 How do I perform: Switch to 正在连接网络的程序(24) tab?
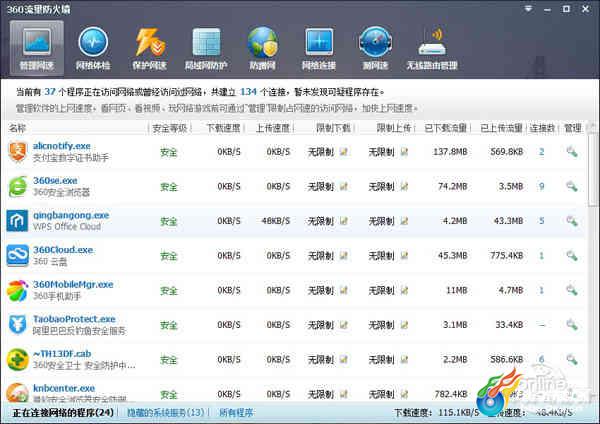[63, 413]
